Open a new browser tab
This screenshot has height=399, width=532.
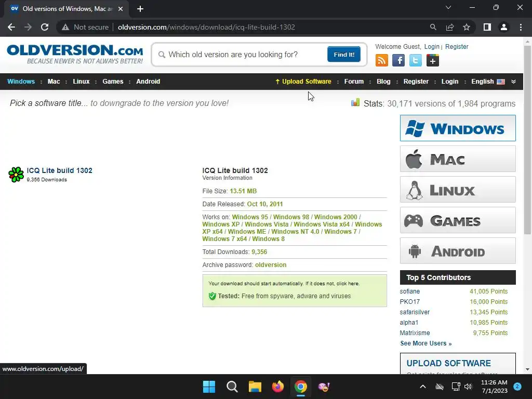140,9
